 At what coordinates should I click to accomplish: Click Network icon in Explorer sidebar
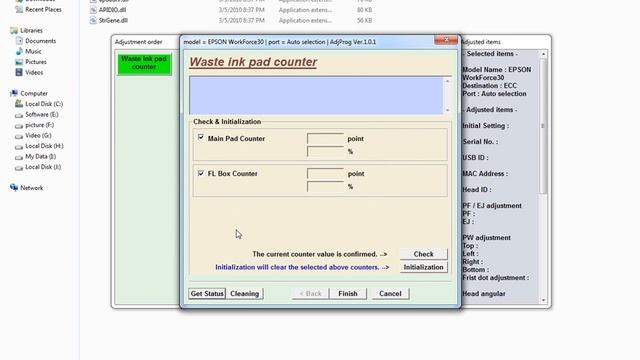(x=14, y=188)
